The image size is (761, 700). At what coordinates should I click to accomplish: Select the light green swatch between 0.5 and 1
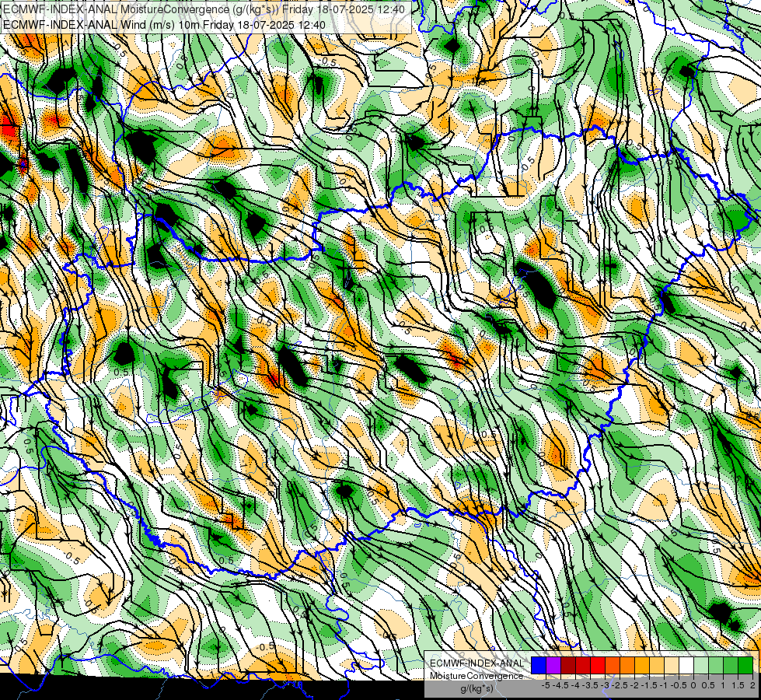coord(716,665)
